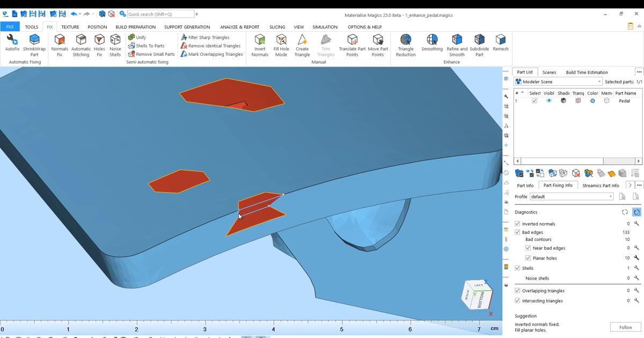The width and height of the screenshot is (644, 338).
Task: Run the Holes Fix tool
Action: click(99, 44)
